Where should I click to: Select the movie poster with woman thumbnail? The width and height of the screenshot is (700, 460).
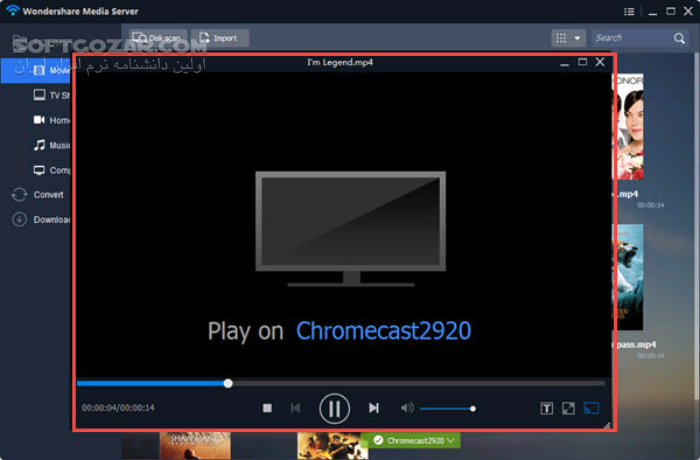(x=630, y=127)
